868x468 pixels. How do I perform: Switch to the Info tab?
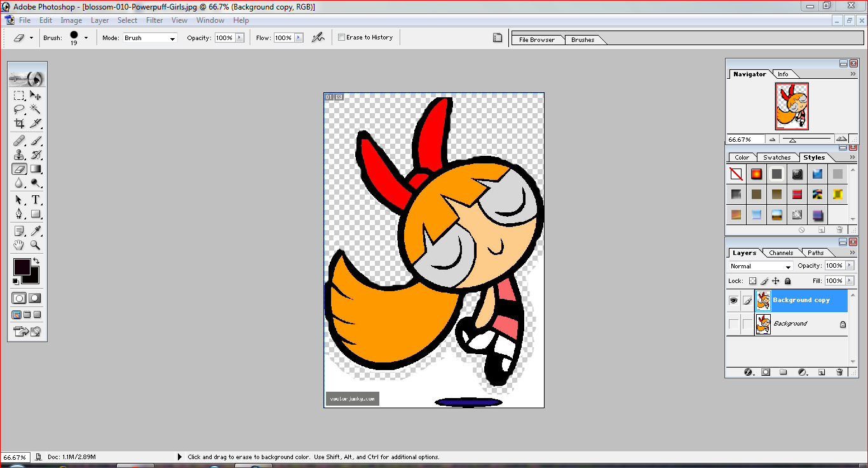point(783,74)
